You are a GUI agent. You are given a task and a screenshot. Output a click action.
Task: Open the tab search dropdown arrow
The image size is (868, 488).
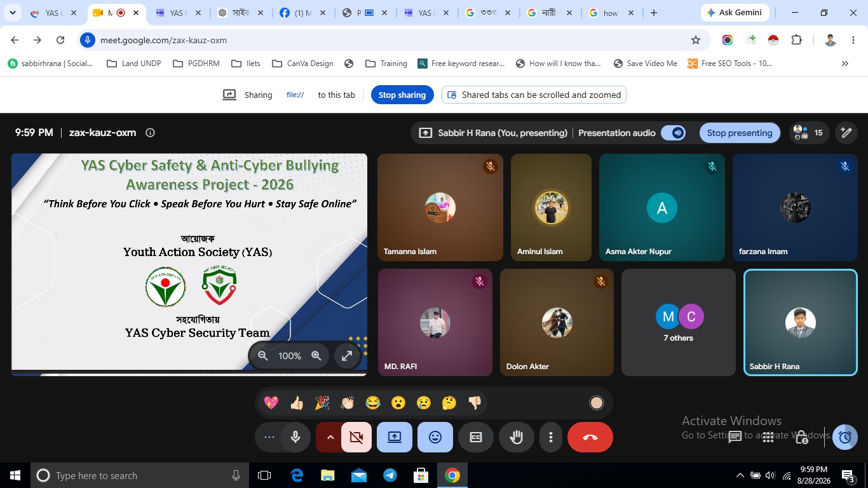point(12,13)
